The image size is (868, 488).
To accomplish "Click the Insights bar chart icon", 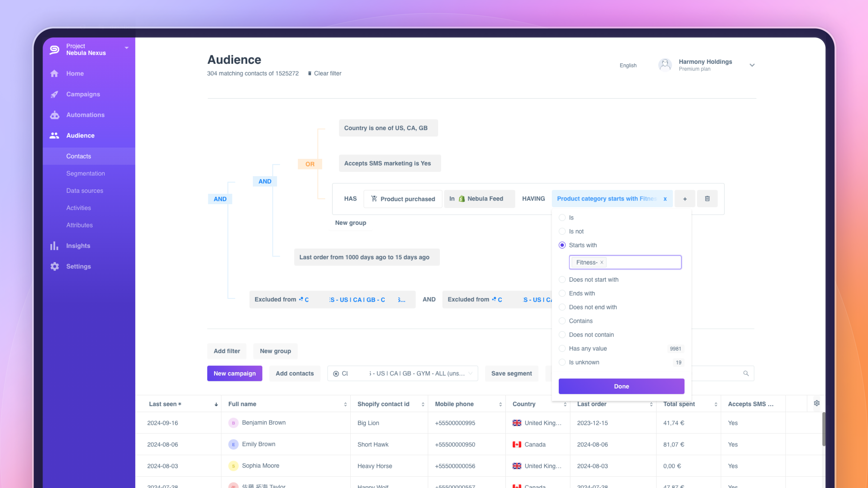I will [54, 246].
